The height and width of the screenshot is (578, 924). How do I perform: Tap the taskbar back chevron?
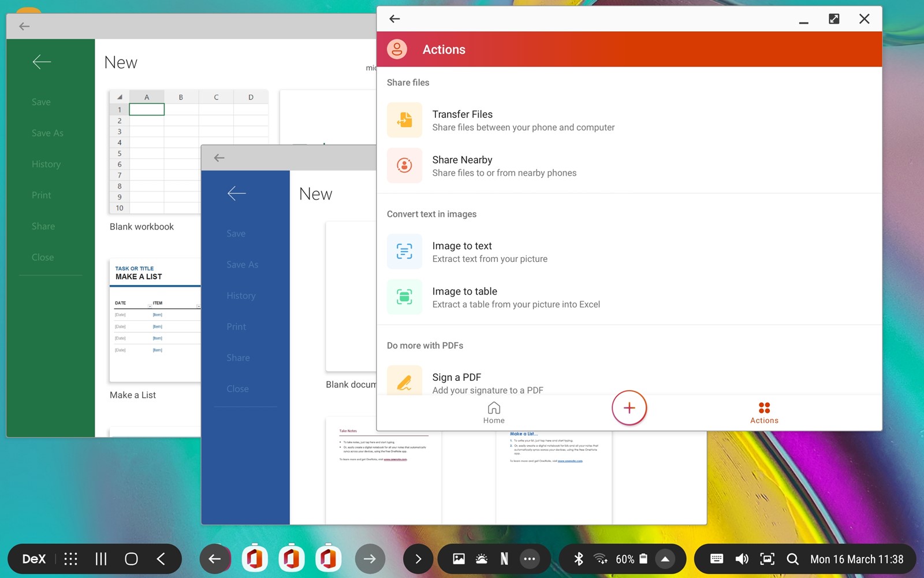[161, 559]
